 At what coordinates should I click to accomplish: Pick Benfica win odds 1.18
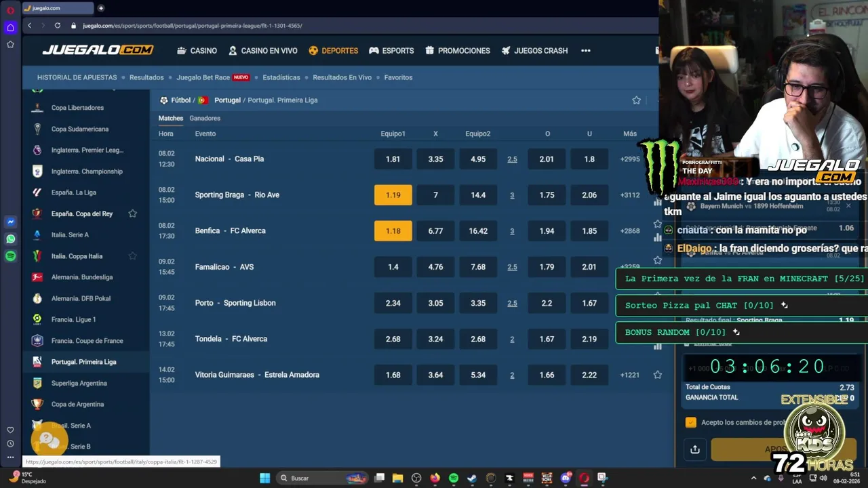pos(393,231)
